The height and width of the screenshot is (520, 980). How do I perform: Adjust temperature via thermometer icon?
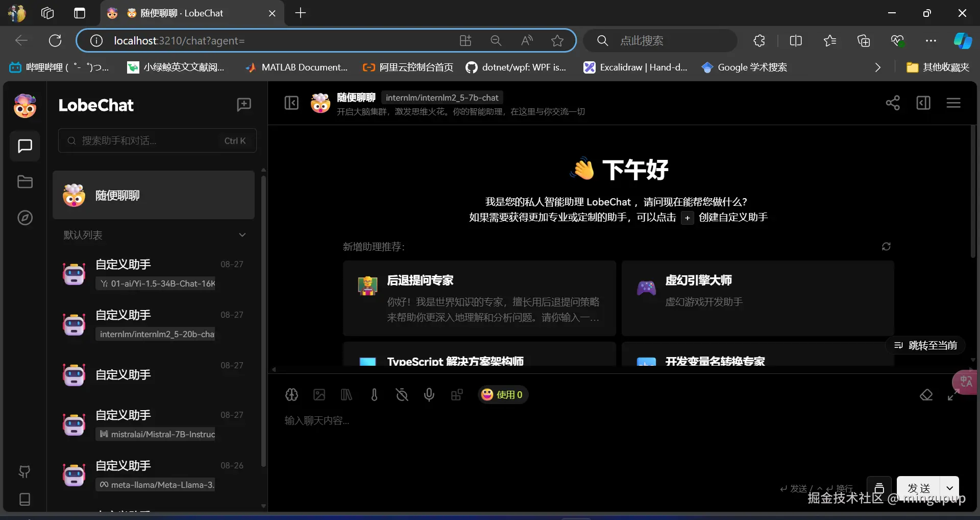pos(374,394)
